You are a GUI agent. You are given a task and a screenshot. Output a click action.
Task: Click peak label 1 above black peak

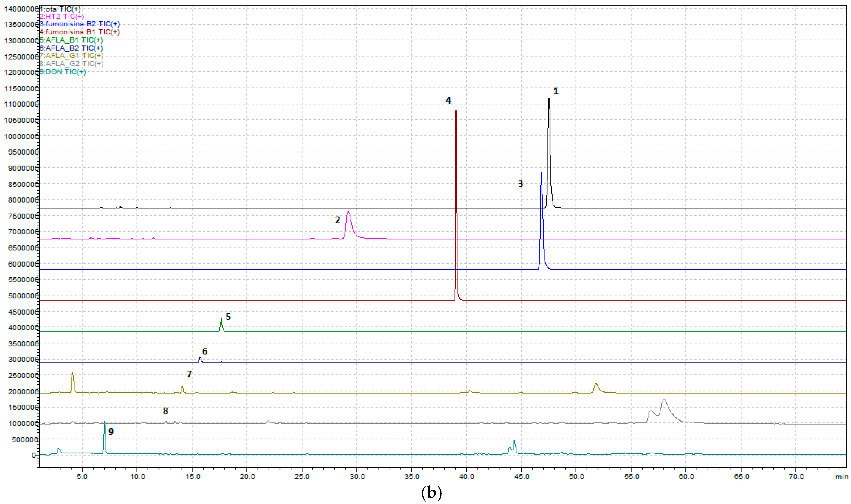click(556, 91)
